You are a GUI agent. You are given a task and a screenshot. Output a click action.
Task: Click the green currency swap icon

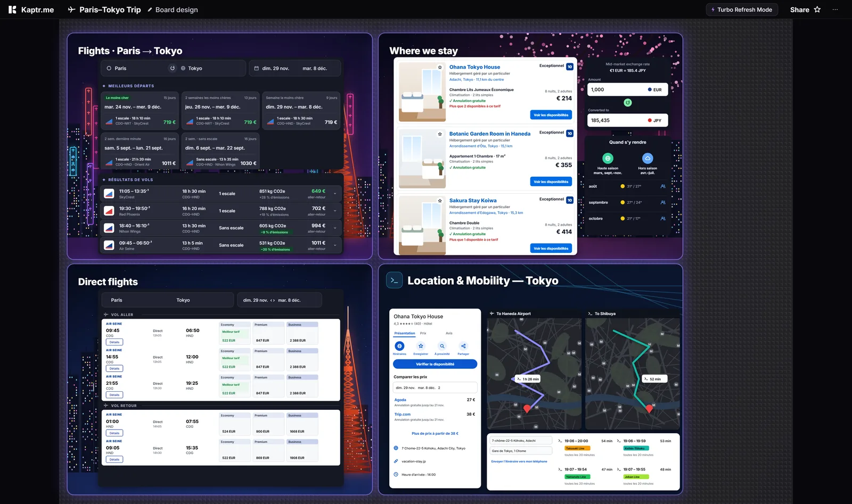[x=628, y=102]
